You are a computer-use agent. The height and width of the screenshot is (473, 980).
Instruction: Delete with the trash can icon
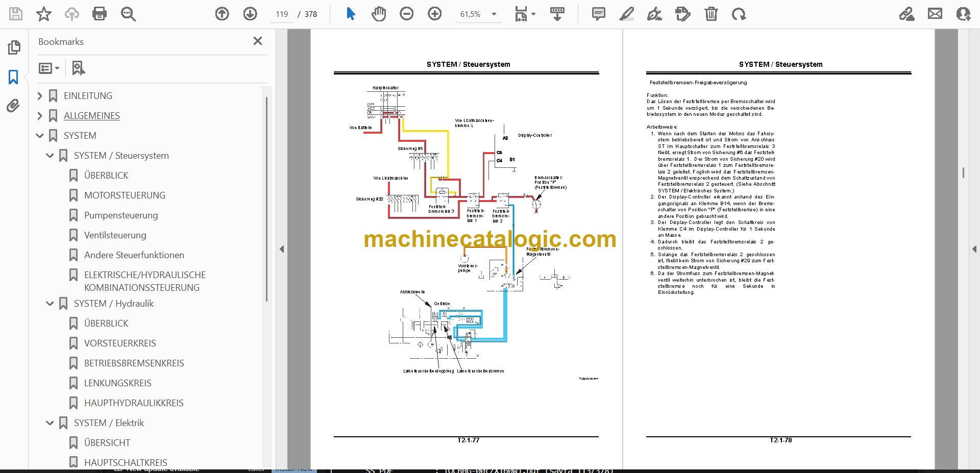pos(711,14)
